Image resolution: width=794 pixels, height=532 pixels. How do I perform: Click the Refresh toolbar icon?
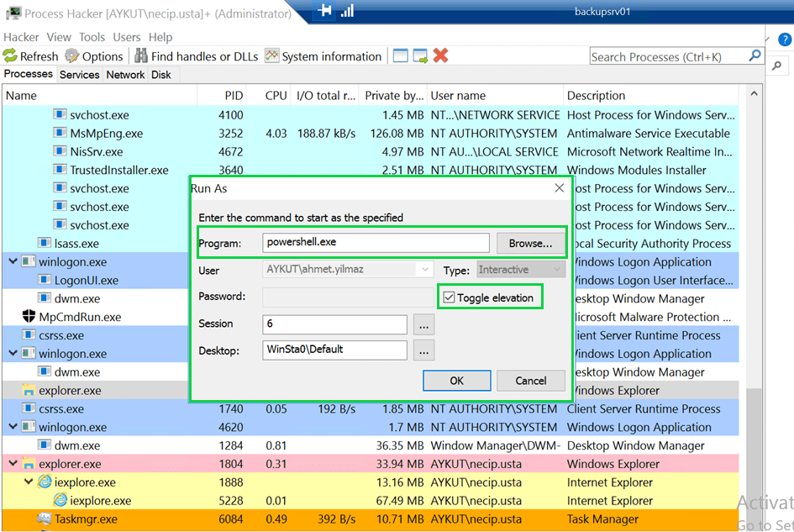tap(10, 56)
